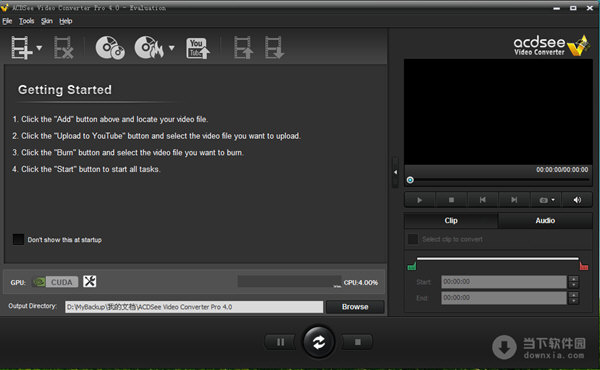Click the Remove video file icon
Image resolution: width=600 pixels, height=370 pixels.
coord(64,48)
